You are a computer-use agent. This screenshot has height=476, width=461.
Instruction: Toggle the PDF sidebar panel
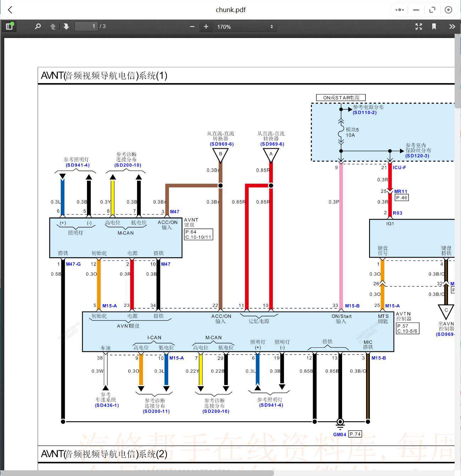9,26
